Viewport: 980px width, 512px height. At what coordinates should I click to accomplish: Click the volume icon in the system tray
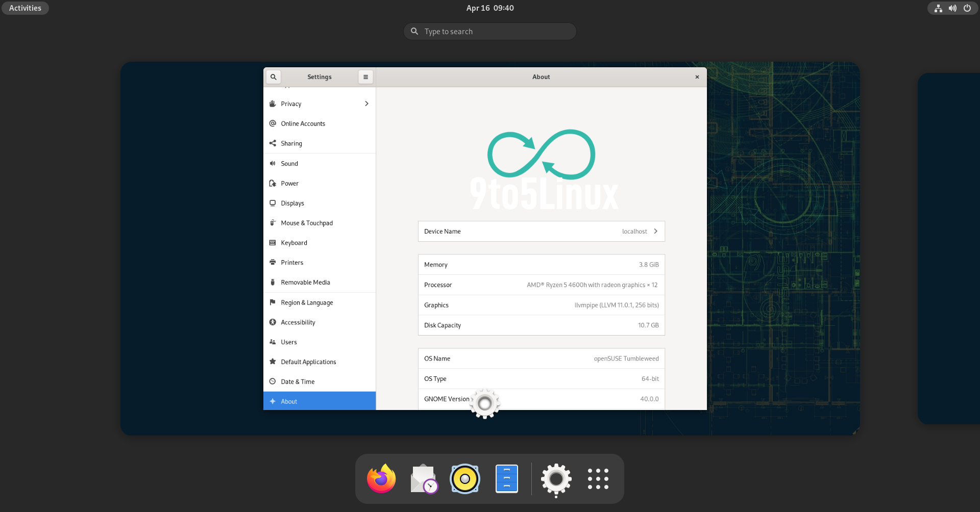point(952,8)
